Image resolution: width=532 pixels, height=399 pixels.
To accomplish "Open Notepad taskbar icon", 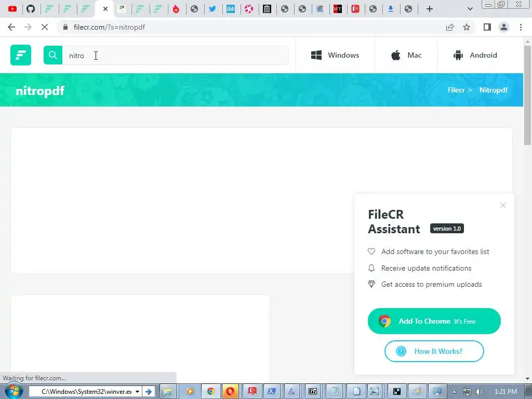I will click(x=335, y=392).
